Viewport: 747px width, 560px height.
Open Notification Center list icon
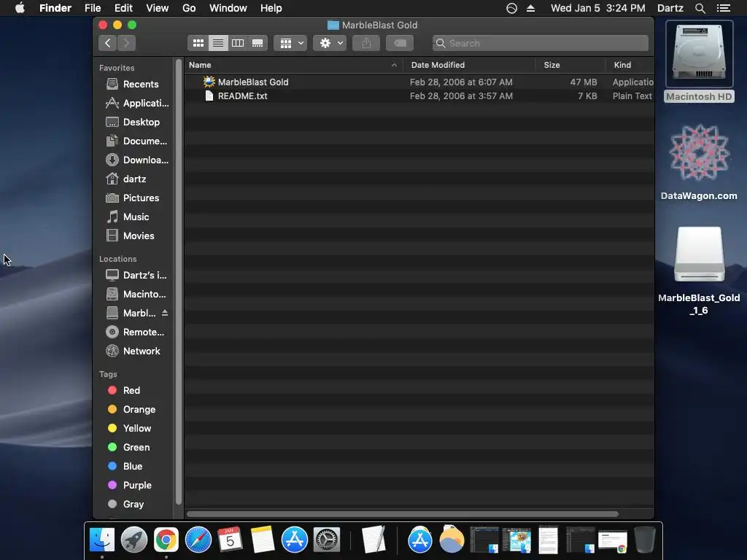coord(724,8)
